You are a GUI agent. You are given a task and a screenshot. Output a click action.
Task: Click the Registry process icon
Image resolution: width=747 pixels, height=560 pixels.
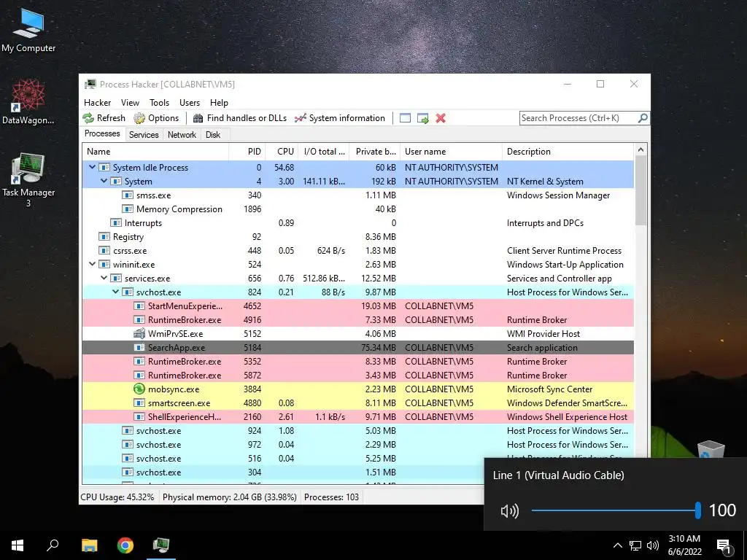pyautogui.click(x=104, y=236)
